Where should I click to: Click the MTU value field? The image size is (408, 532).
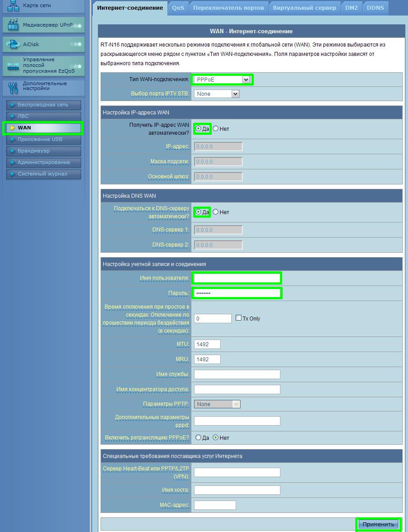[207, 344]
